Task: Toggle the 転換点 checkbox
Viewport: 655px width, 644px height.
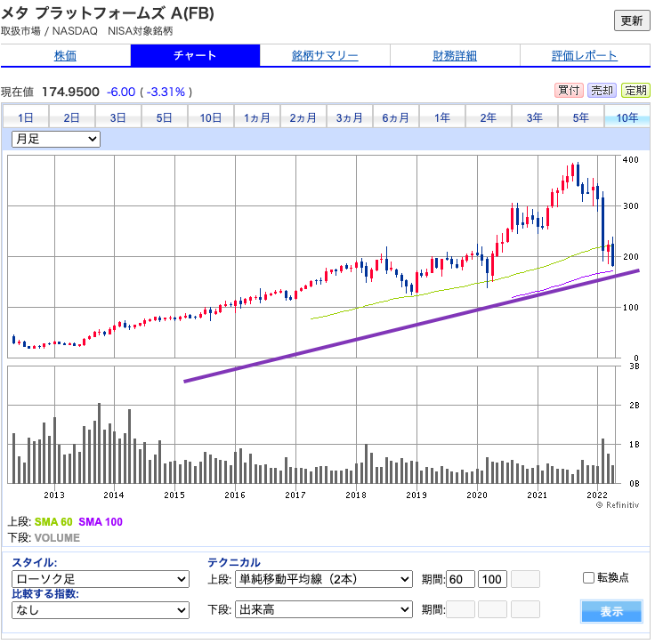Action: click(x=588, y=577)
